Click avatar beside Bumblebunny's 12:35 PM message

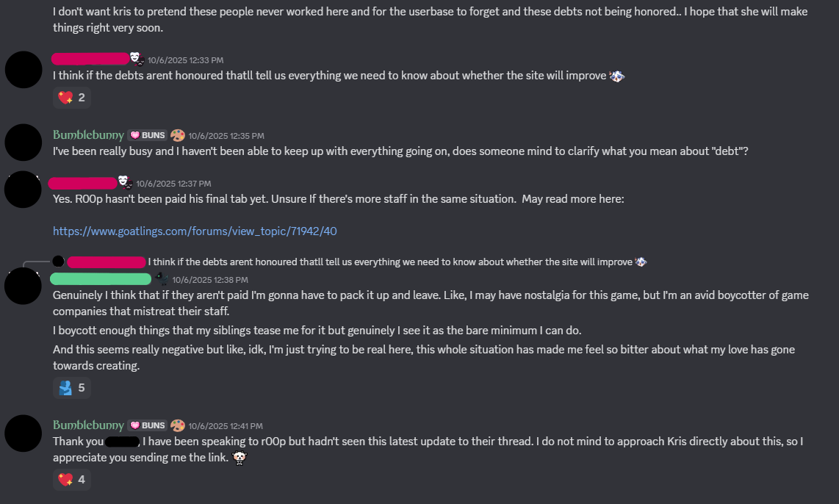[24, 143]
